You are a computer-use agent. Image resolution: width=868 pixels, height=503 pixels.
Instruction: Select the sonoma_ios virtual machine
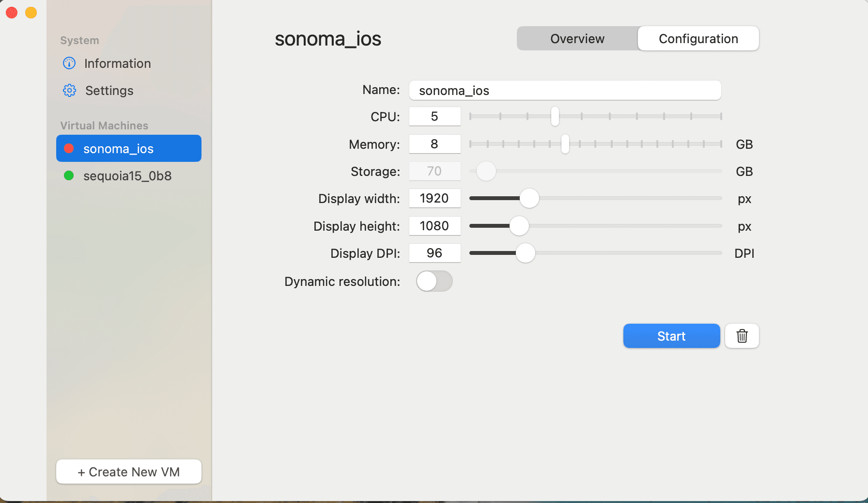click(x=128, y=148)
